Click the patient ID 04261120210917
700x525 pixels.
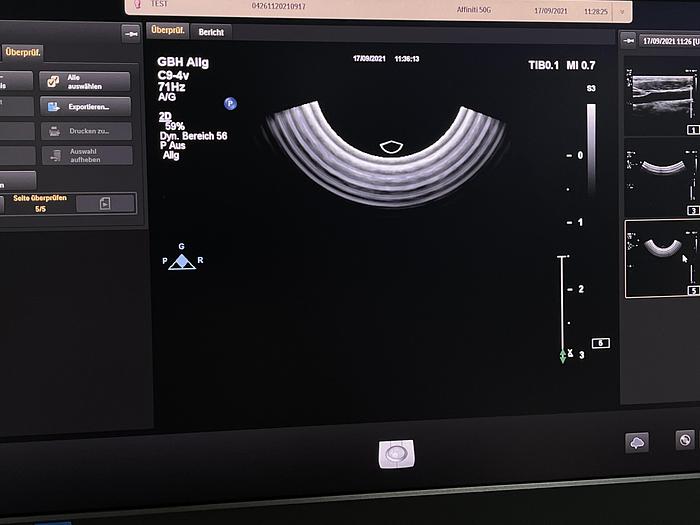click(279, 6)
